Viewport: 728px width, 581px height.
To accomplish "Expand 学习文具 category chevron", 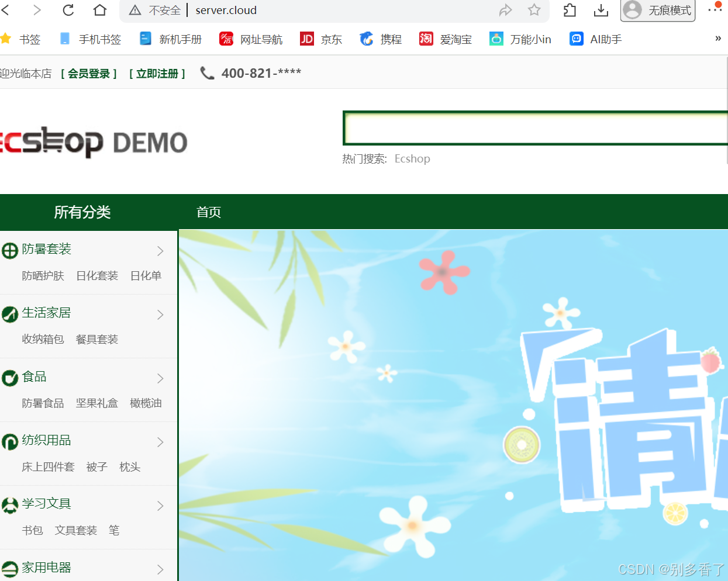I will pyautogui.click(x=160, y=506).
